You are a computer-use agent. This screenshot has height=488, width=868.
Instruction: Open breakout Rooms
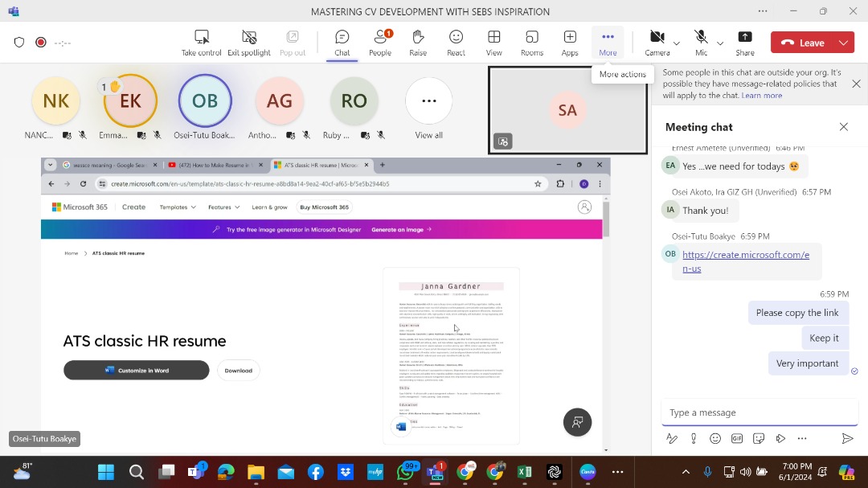coord(531,38)
